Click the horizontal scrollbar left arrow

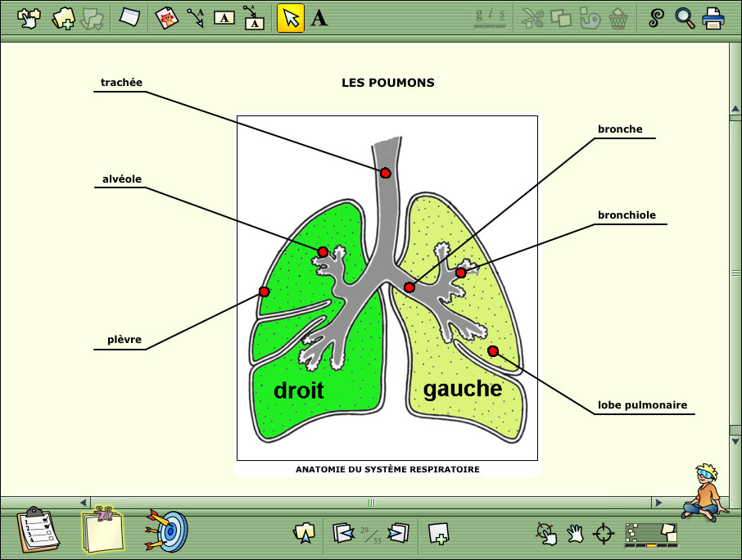[84, 503]
